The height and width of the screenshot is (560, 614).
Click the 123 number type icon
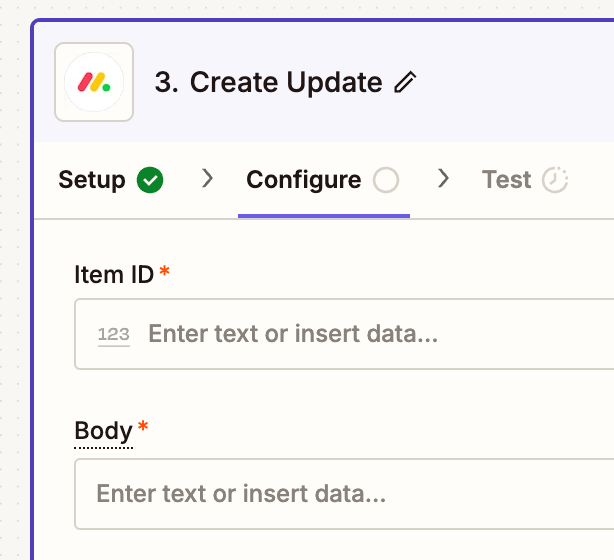click(114, 335)
